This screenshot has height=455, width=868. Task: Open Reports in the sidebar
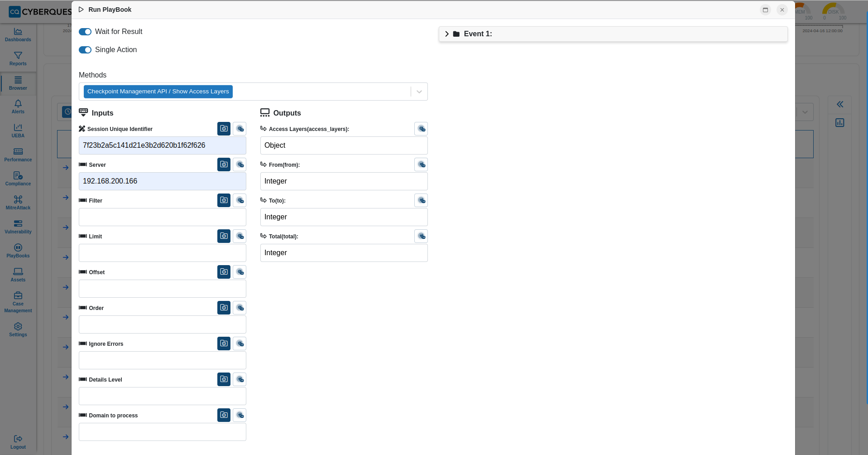[18, 59]
